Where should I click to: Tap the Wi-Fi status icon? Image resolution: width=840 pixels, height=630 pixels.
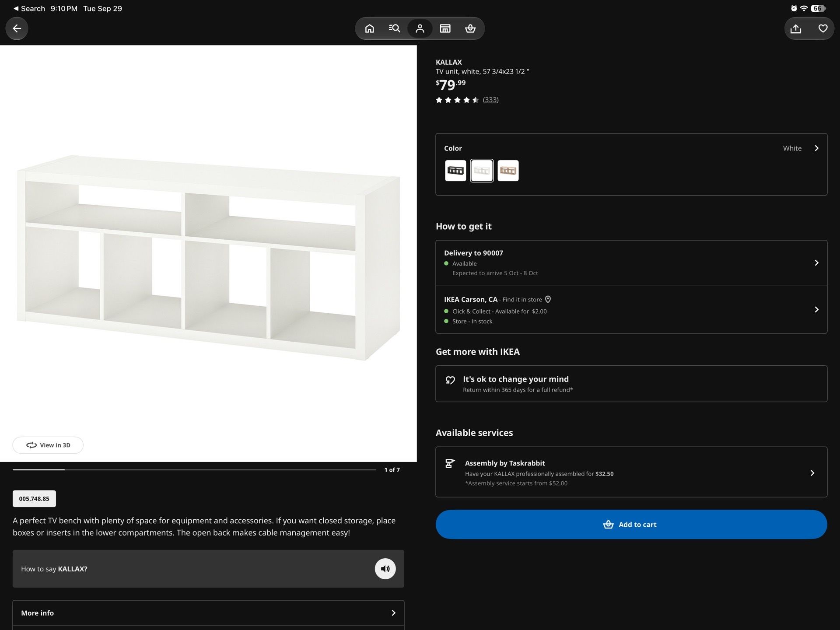pyautogui.click(x=804, y=8)
